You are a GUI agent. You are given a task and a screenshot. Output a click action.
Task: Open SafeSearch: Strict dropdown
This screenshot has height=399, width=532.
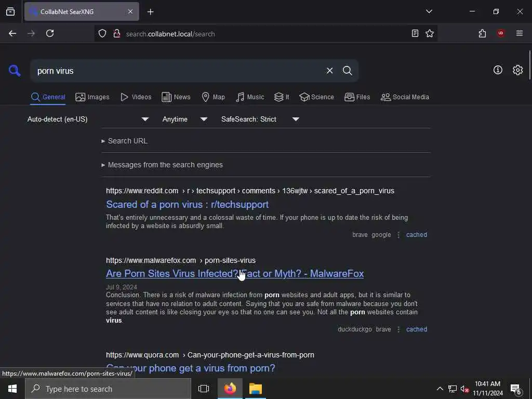point(260,119)
